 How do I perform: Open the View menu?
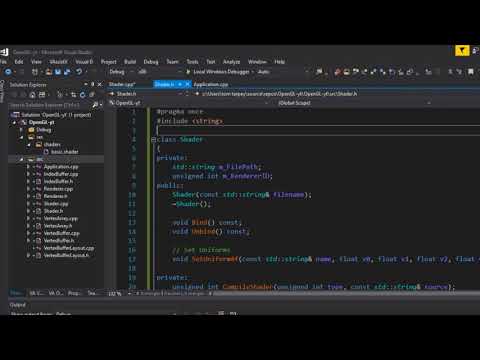36,62
